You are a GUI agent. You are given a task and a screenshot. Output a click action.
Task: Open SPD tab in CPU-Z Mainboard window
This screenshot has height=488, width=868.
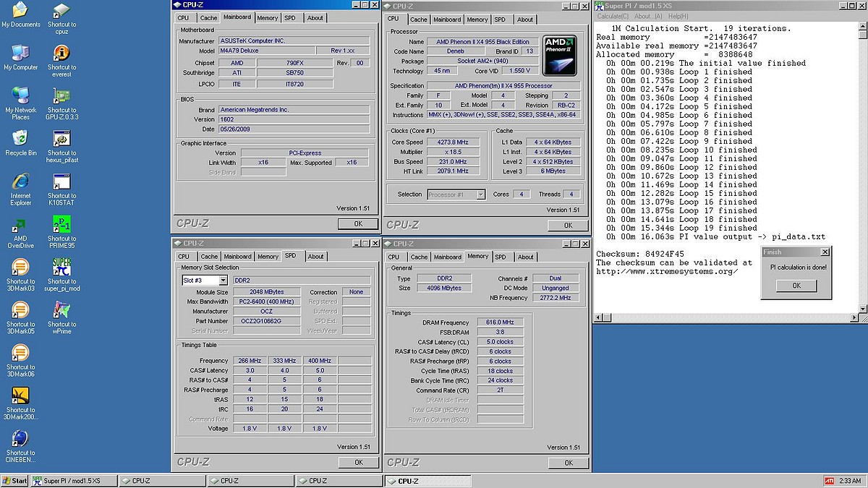[x=290, y=18]
